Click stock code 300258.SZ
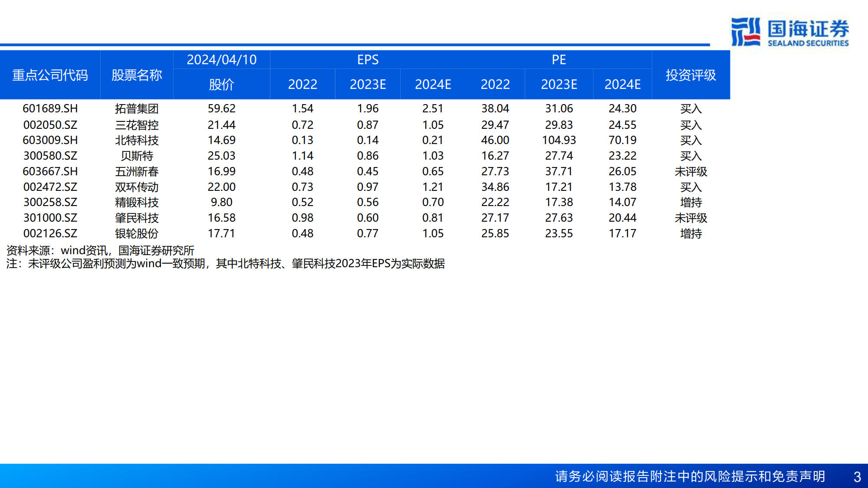Image resolution: width=868 pixels, height=488 pixels. 50,202
